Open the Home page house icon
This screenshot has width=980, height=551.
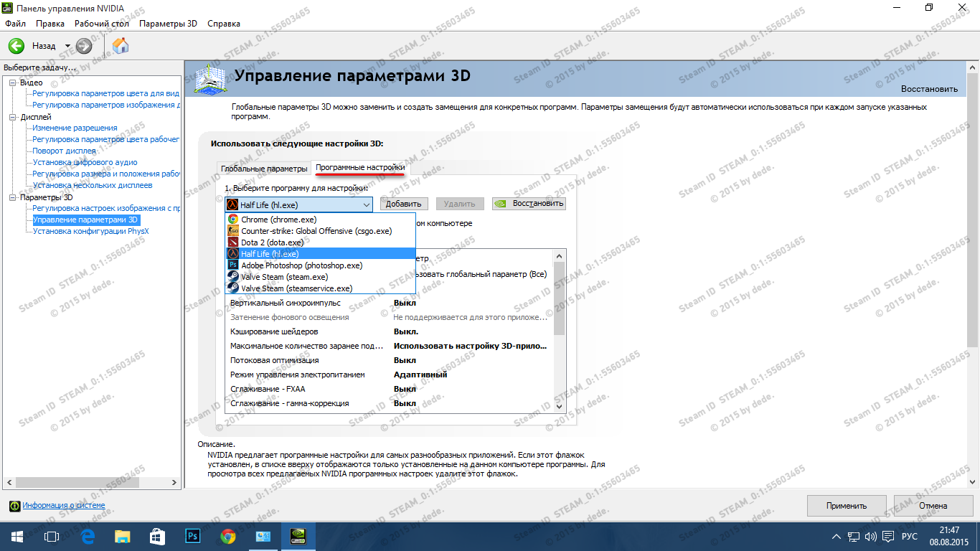point(121,46)
